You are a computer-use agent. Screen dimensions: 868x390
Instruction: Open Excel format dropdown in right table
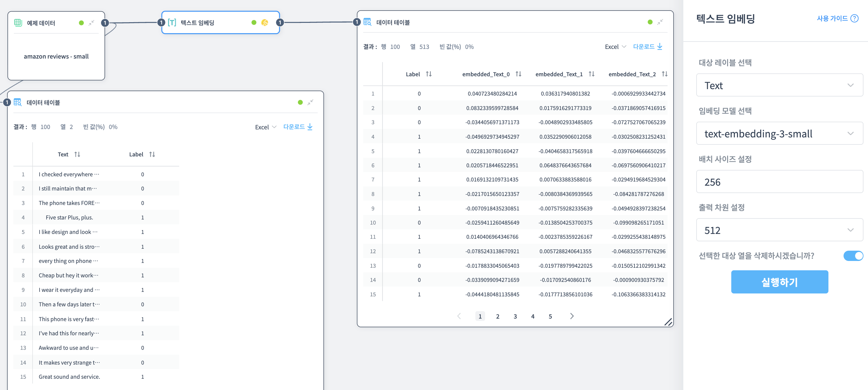615,47
